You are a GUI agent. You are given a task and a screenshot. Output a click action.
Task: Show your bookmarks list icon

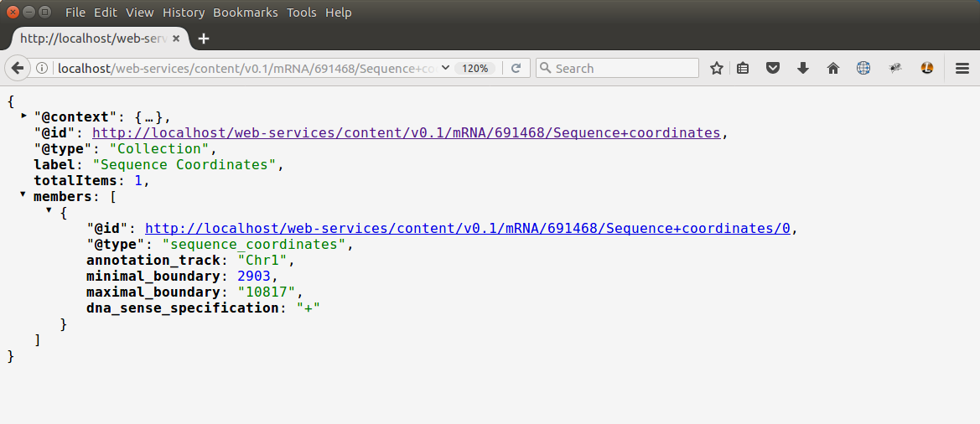743,69
